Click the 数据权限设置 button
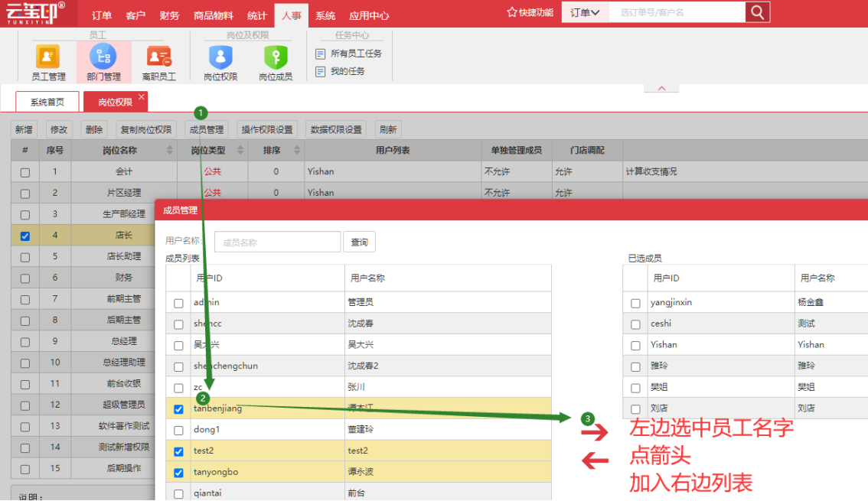Screen dimensions: 868x501 click(x=336, y=129)
